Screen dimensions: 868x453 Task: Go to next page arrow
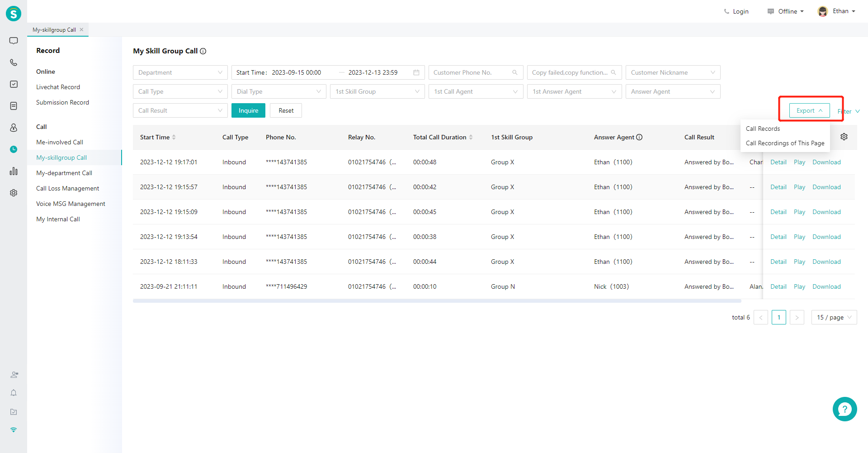point(797,317)
